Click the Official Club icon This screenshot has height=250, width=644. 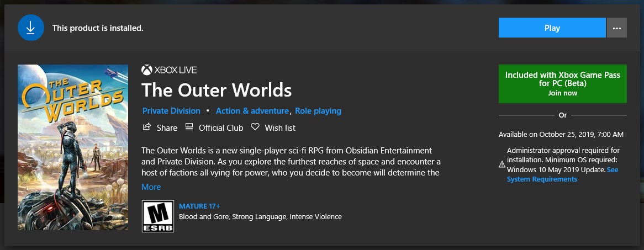(189, 127)
